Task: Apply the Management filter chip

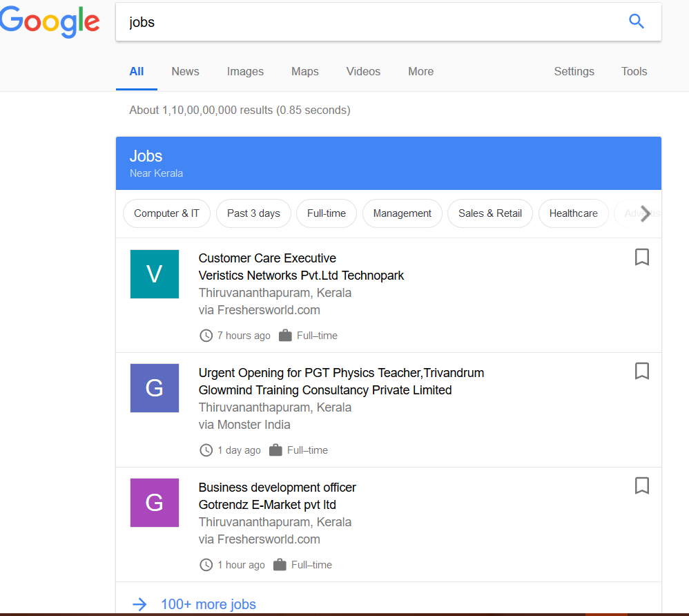Action: click(x=402, y=213)
